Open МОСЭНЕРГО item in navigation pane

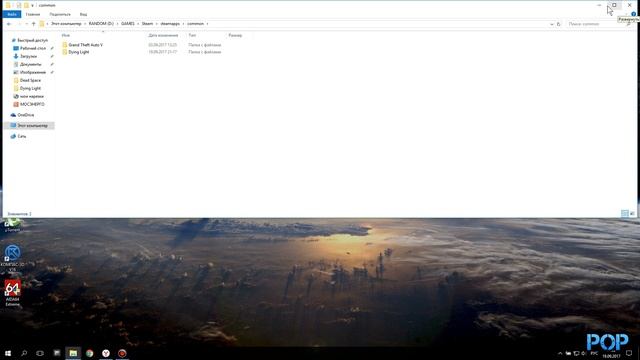tap(32, 104)
